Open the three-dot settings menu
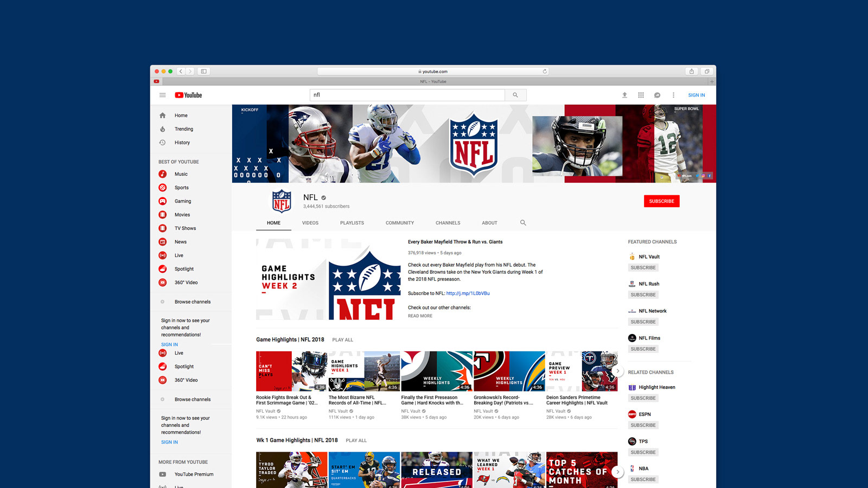This screenshot has width=868, height=488. tap(673, 95)
